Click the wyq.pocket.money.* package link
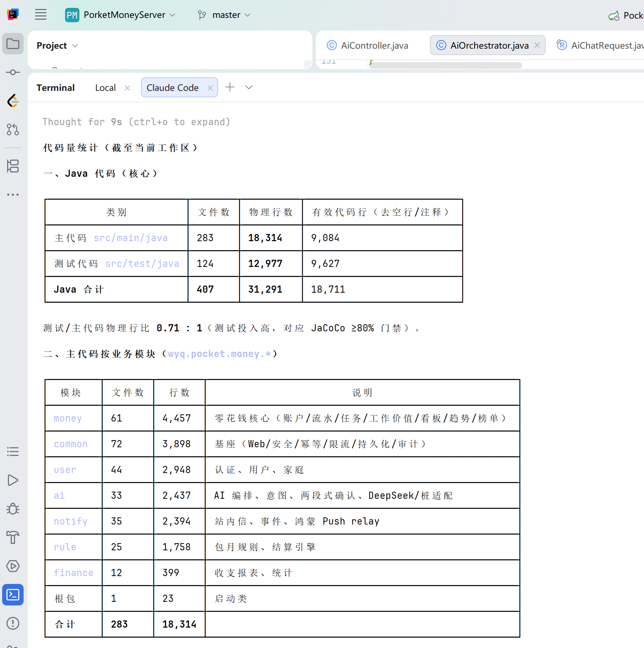 point(220,354)
